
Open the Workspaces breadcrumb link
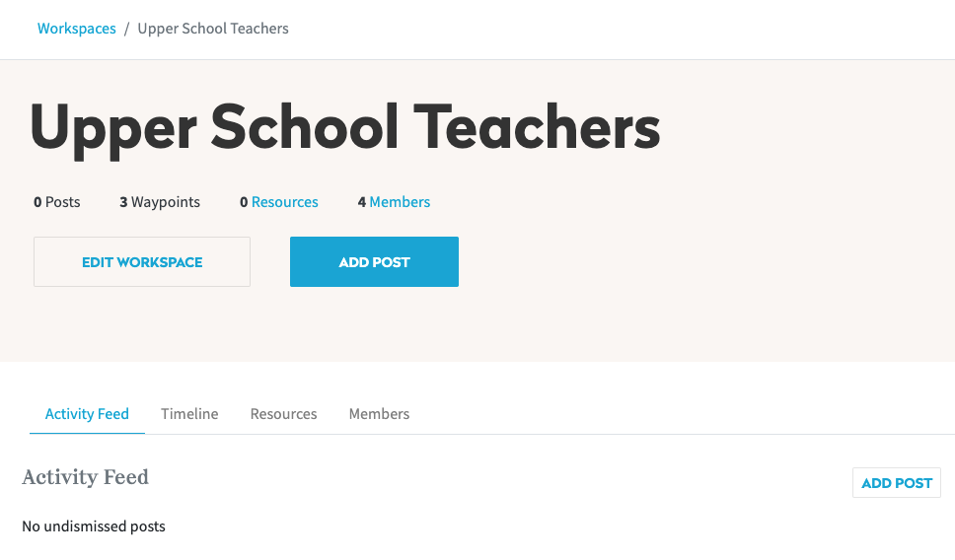76,29
